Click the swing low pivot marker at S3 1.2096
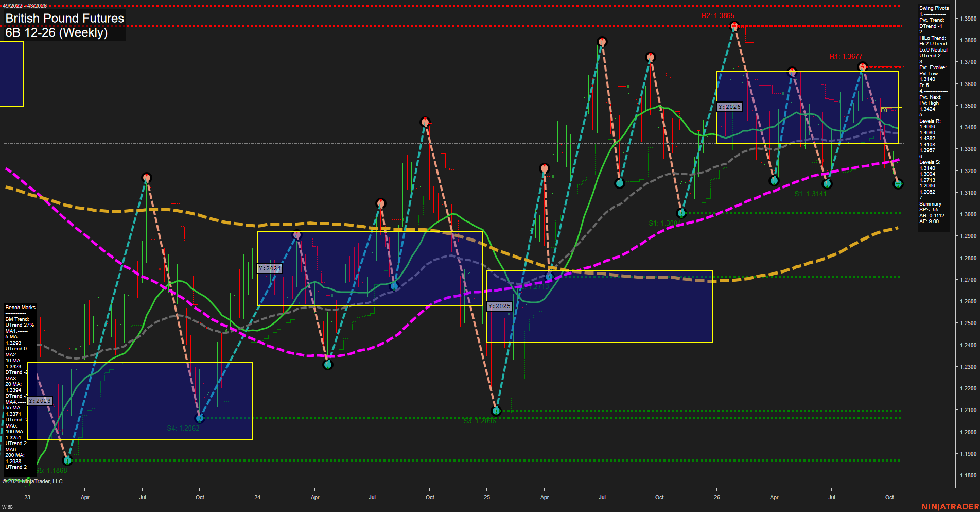 click(496, 411)
